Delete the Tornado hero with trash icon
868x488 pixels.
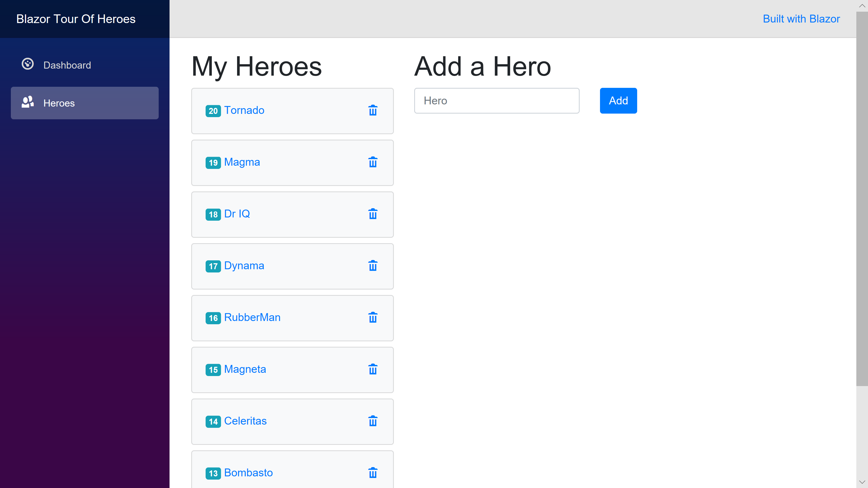(x=373, y=110)
